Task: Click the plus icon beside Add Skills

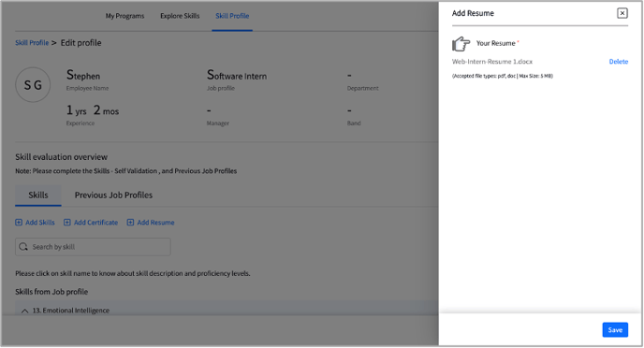Action: click(19, 223)
